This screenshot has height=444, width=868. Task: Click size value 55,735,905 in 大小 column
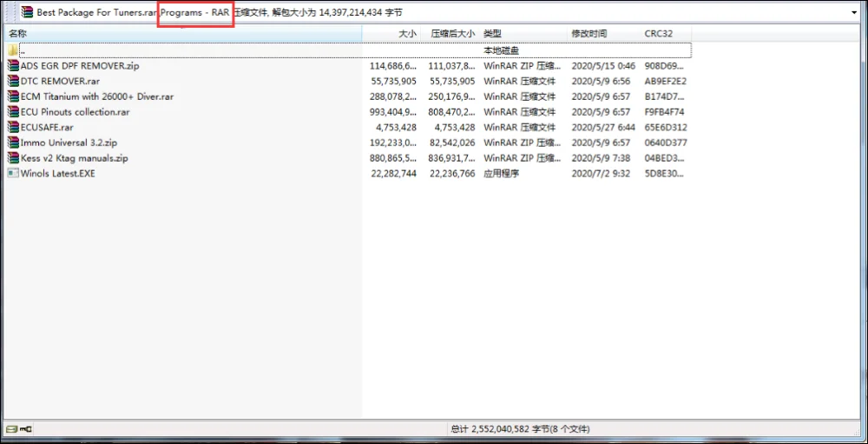(x=393, y=81)
